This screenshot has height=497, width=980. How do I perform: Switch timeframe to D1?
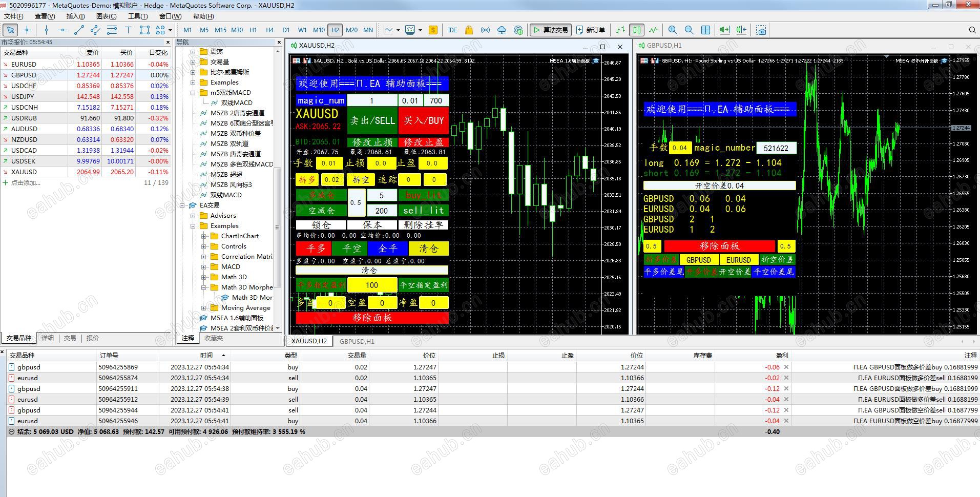pos(286,30)
